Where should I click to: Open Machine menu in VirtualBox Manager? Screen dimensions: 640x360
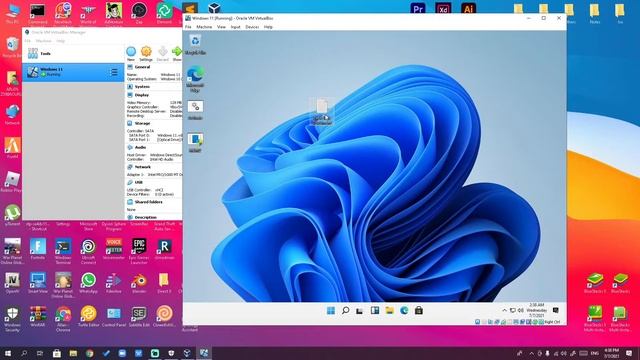[43, 41]
